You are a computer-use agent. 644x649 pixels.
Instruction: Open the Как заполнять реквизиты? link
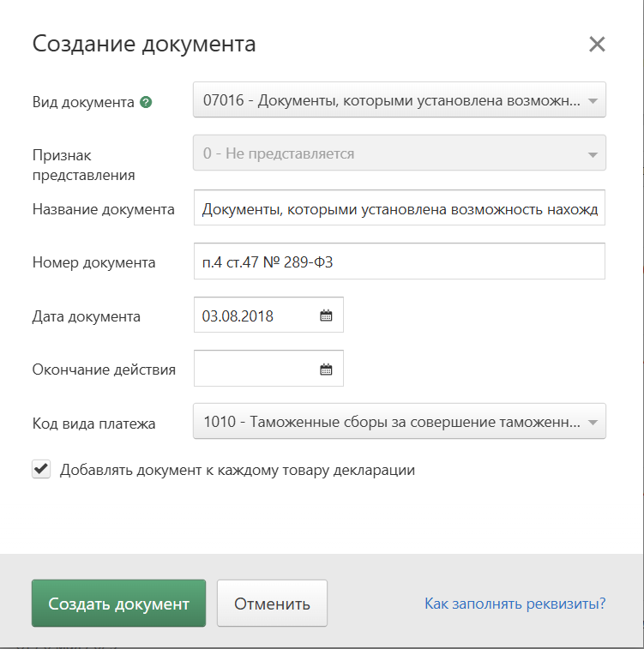pos(515,604)
